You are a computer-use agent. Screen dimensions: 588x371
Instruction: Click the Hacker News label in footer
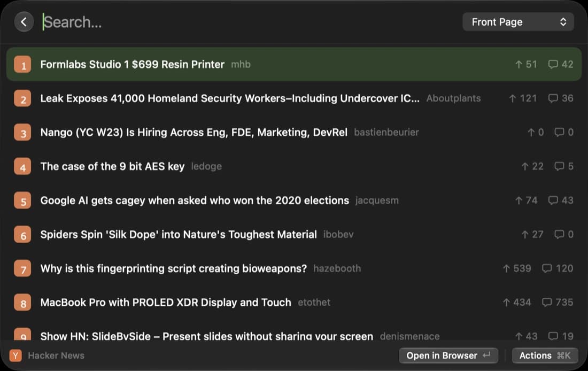click(56, 355)
